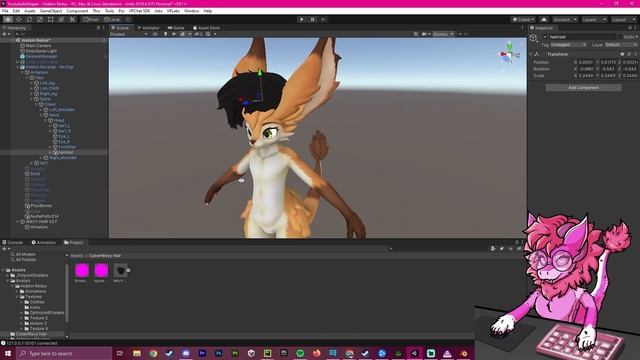640x360 pixels.
Task: Select the Transform tool in the toolbar
Action: (61, 19)
